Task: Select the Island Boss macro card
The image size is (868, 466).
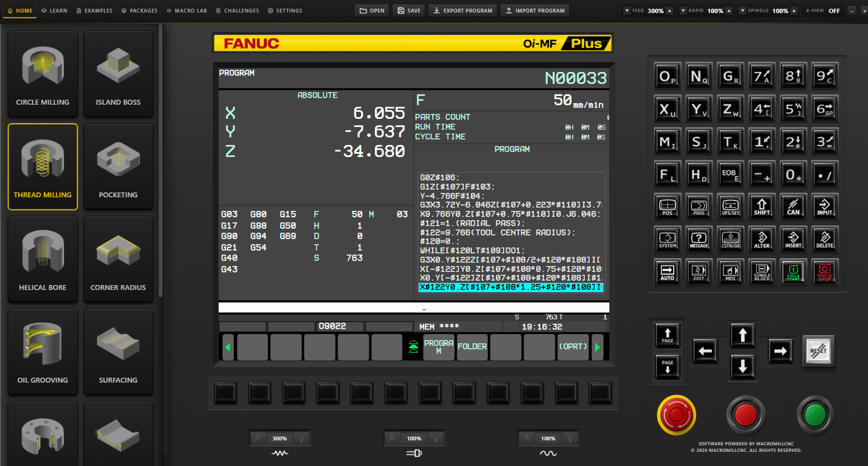Action: click(118, 74)
